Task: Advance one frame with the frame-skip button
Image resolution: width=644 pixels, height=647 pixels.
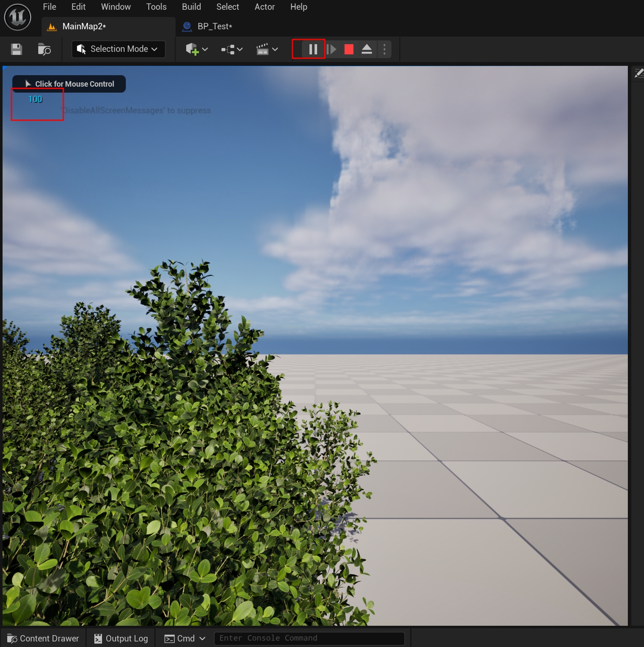Action: 332,49
